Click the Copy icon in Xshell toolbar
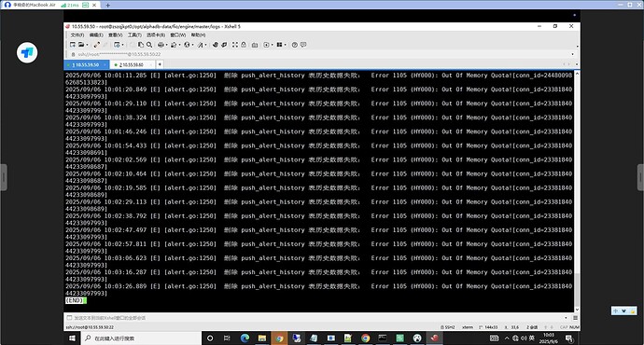The image size is (644, 345). tap(141, 45)
